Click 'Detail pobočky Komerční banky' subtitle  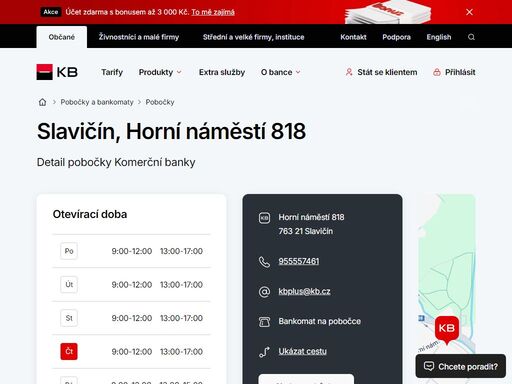116,162
